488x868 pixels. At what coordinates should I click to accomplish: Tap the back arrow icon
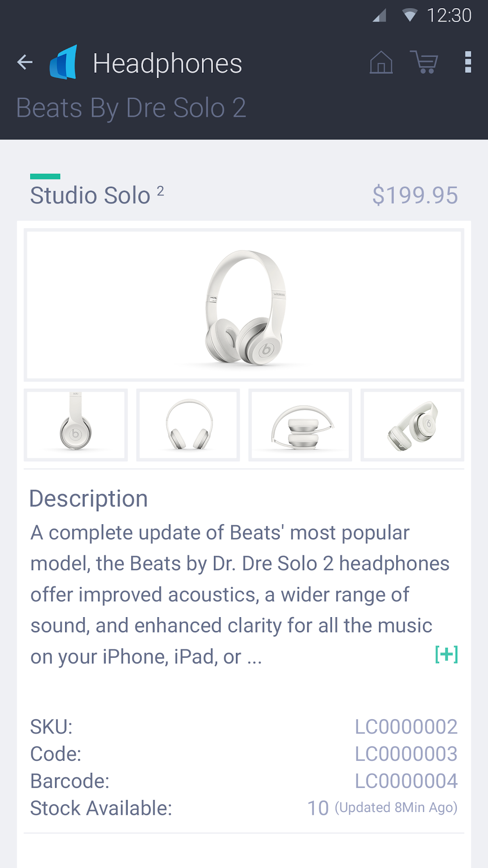click(x=25, y=62)
